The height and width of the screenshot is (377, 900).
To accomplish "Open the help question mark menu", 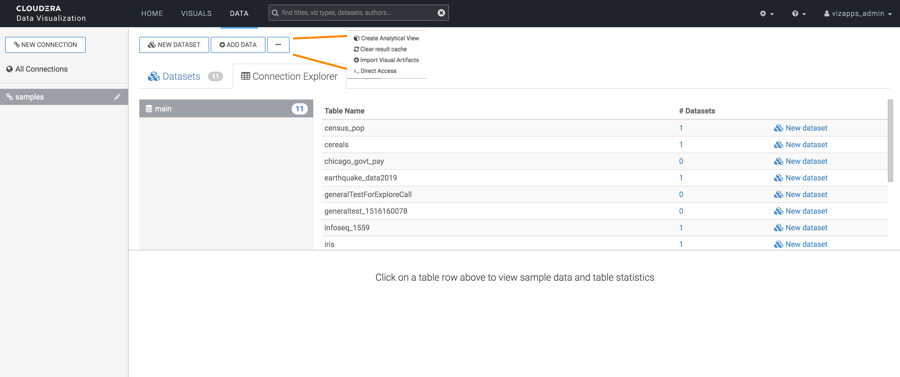I will click(799, 14).
